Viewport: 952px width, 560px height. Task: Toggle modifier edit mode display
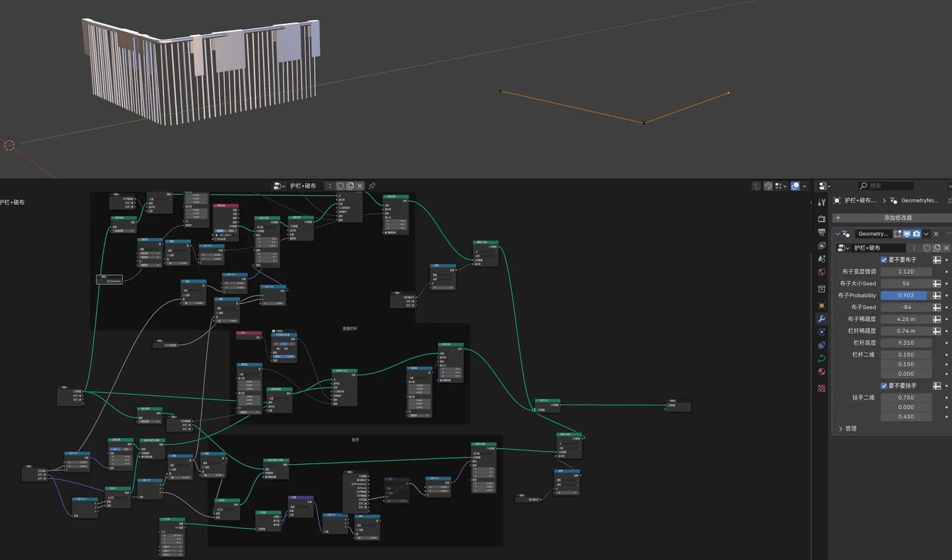click(898, 233)
